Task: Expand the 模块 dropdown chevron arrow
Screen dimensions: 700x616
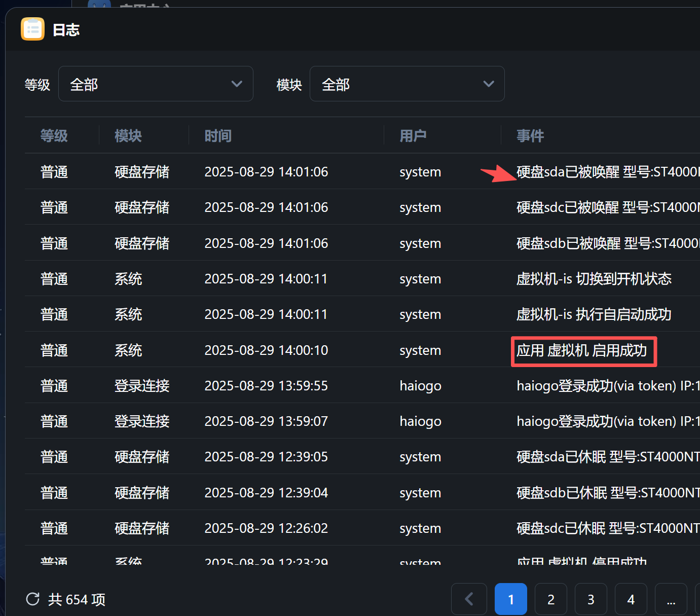Action: [488, 84]
